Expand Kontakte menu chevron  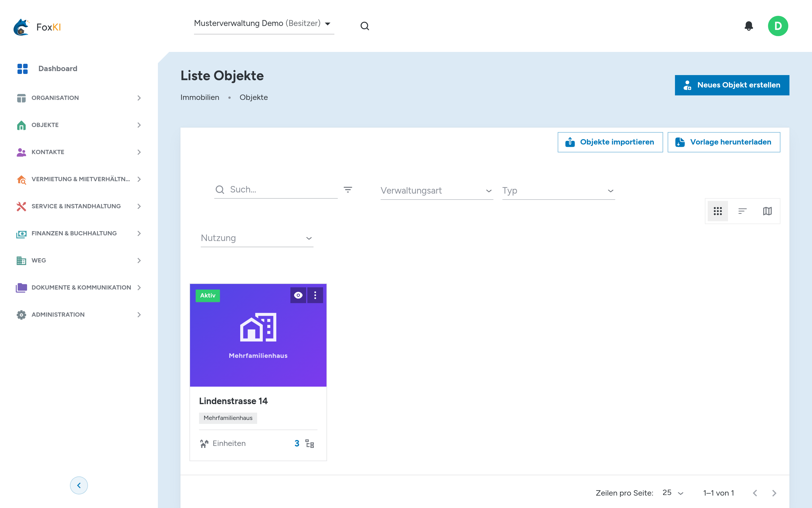(139, 152)
